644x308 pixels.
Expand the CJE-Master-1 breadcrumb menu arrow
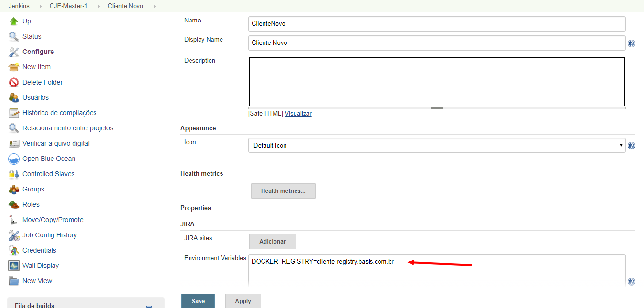[x=98, y=6]
